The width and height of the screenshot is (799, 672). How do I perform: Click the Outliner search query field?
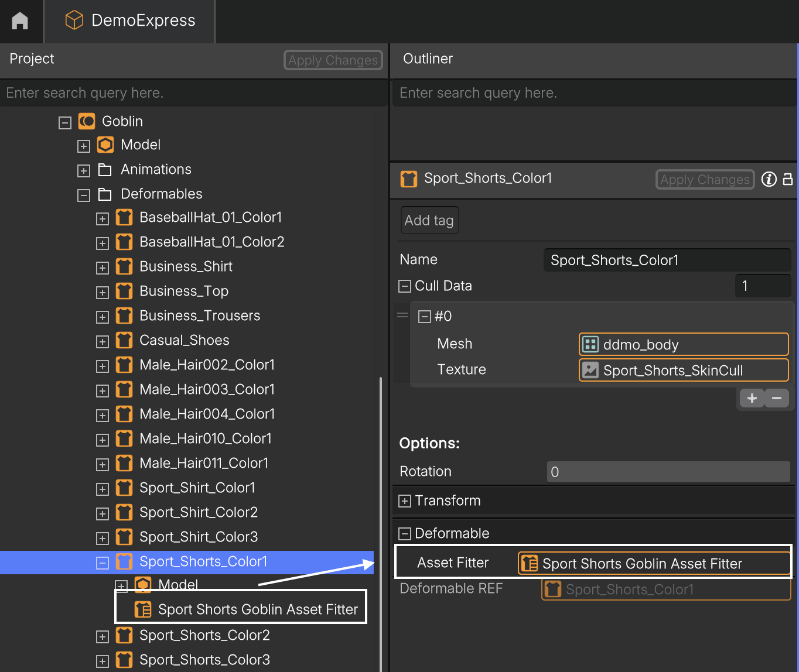point(595,93)
